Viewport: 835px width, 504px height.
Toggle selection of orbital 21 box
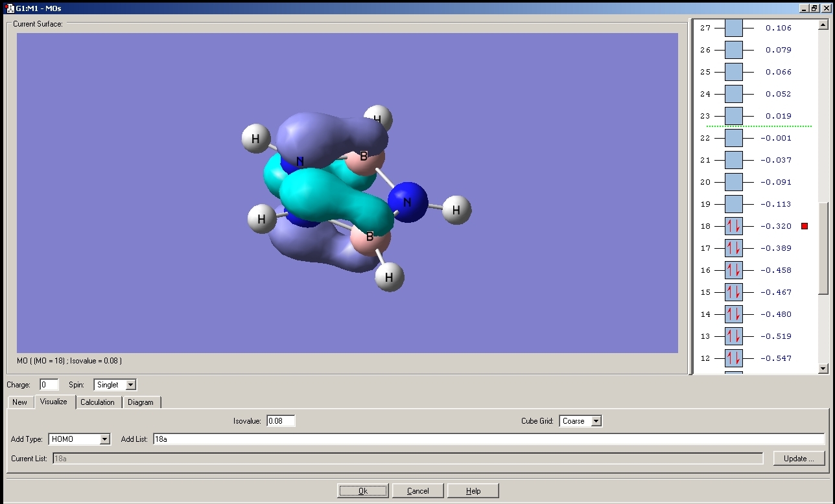pyautogui.click(x=734, y=160)
